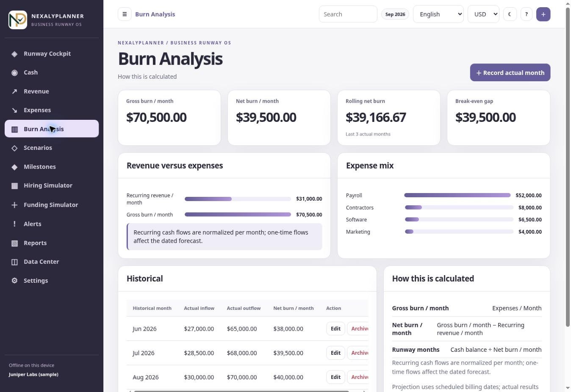Archive the Aug 2026 historical row
This screenshot has height=392, width=571.
[358, 377]
